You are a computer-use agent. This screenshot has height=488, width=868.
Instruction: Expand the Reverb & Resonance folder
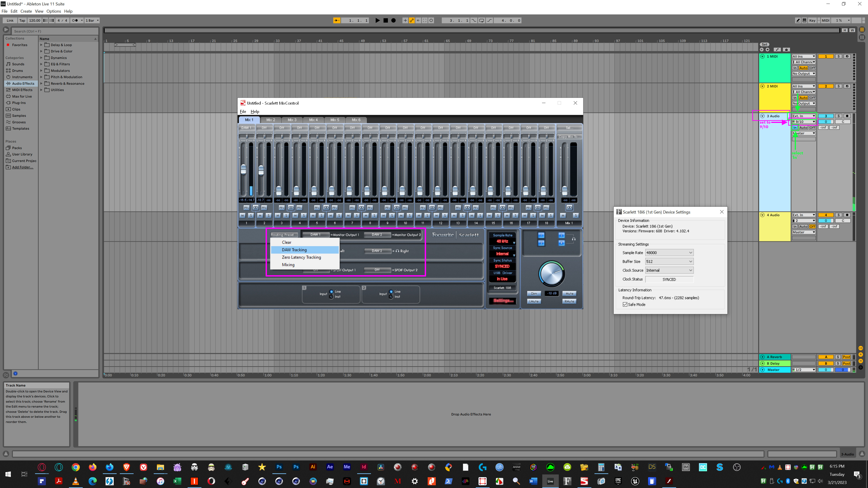click(41, 84)
